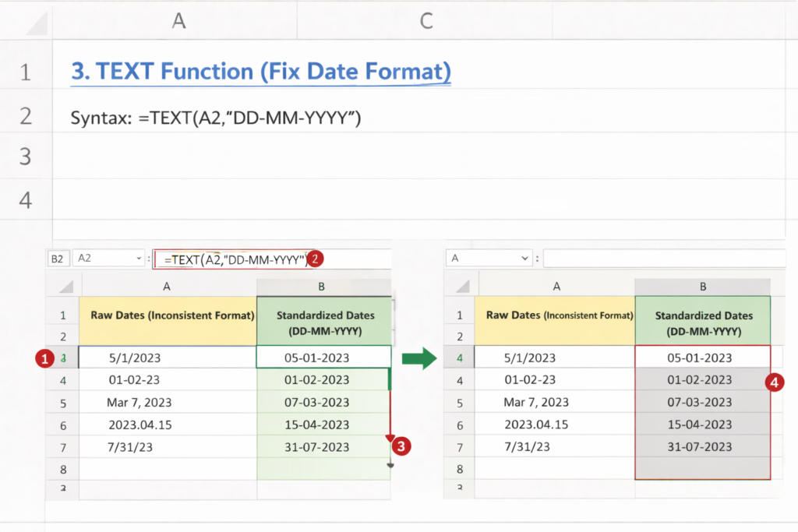Click left sheet cell 7/31/23

point(168,446)
